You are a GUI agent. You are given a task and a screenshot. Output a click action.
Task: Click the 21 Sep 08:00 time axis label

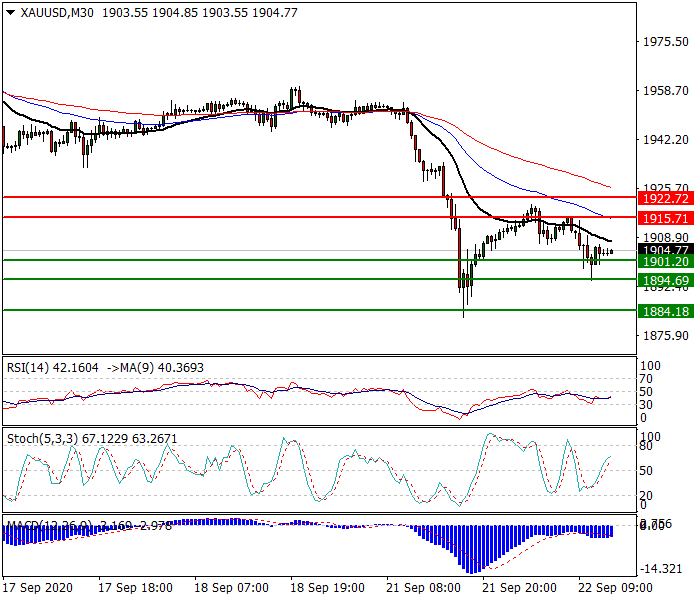423,588
